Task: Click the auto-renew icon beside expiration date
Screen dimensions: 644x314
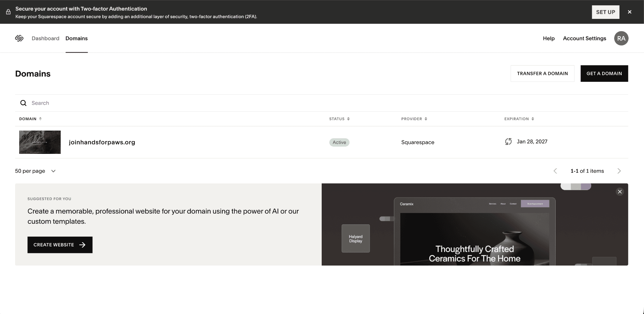Action: click(x=508, y=142)
